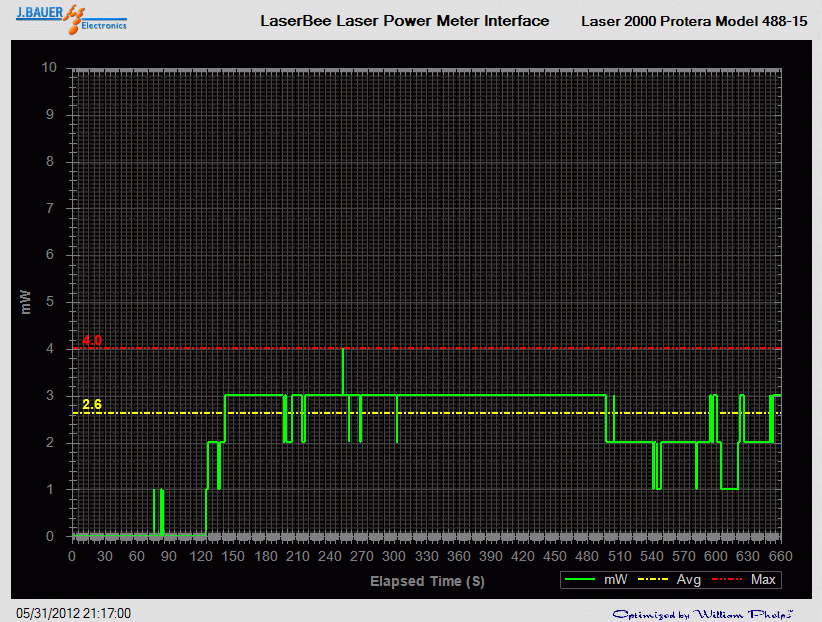Screen dimensions: 822x622
Task: Open the legend box in the chart footer
Action: click(x=668, y=579)
